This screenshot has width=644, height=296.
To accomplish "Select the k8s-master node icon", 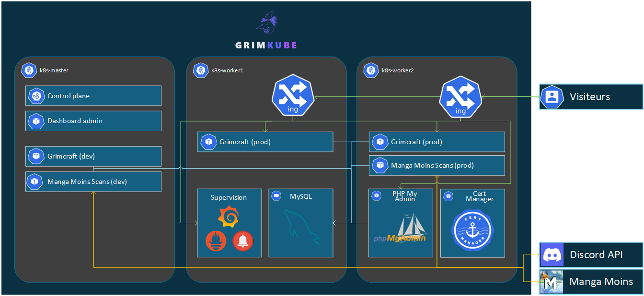I will click(29, 70).
